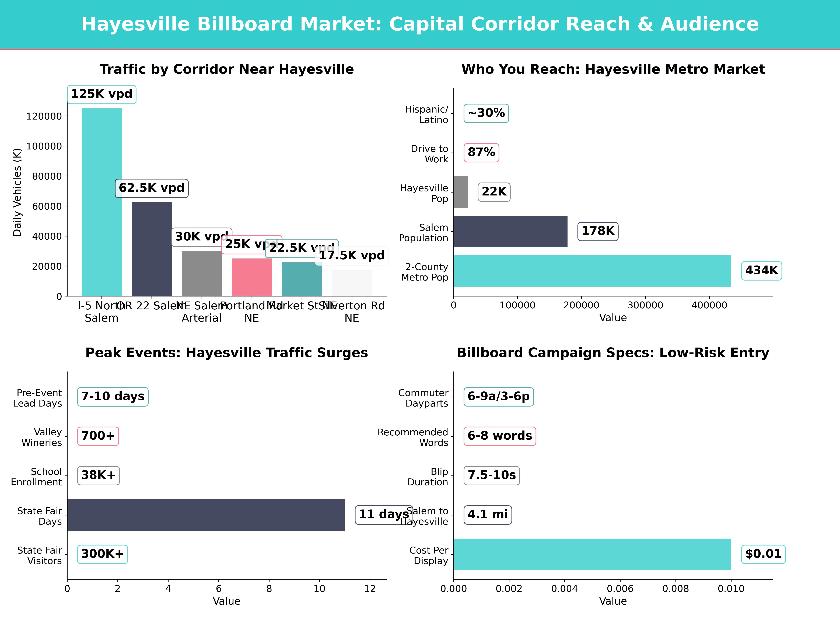Click the 'Daily Vehicles (K)' axis label

(17, 192)
